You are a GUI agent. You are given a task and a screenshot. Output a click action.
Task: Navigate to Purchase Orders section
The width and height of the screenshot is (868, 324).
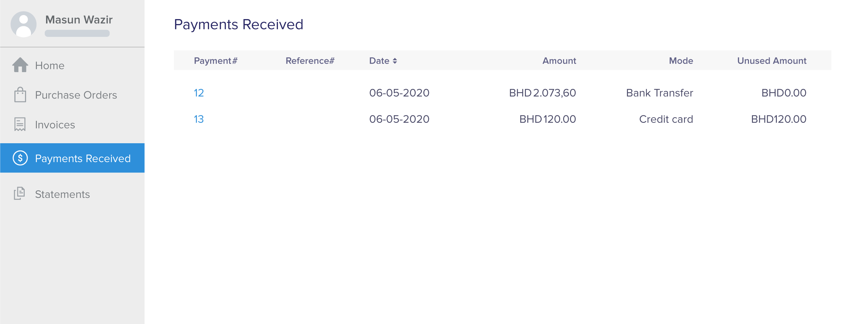pos(76,95)
